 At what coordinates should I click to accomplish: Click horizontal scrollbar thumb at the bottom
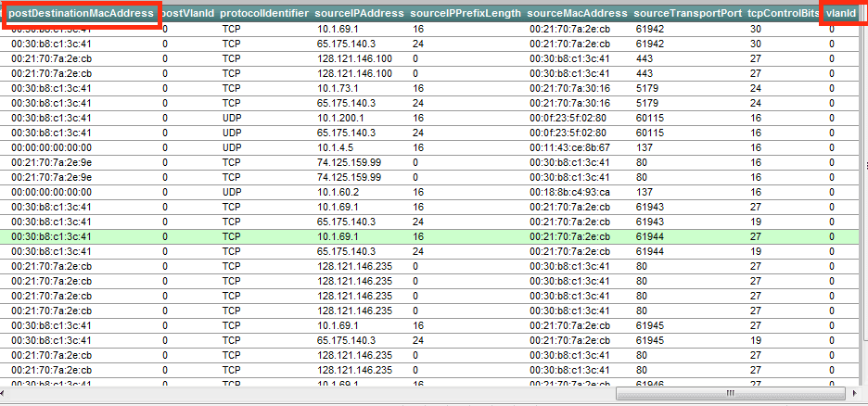pos(731,393)
